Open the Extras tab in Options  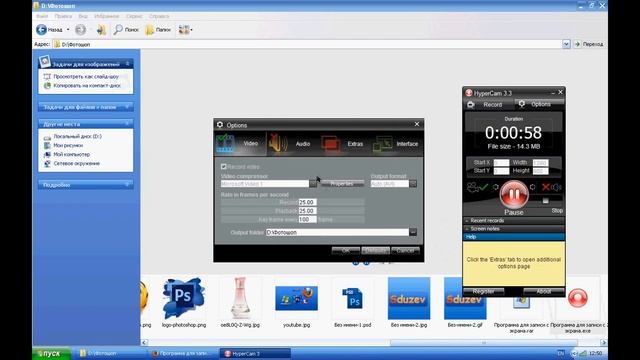pyautogui.click(x=343, y=144)
